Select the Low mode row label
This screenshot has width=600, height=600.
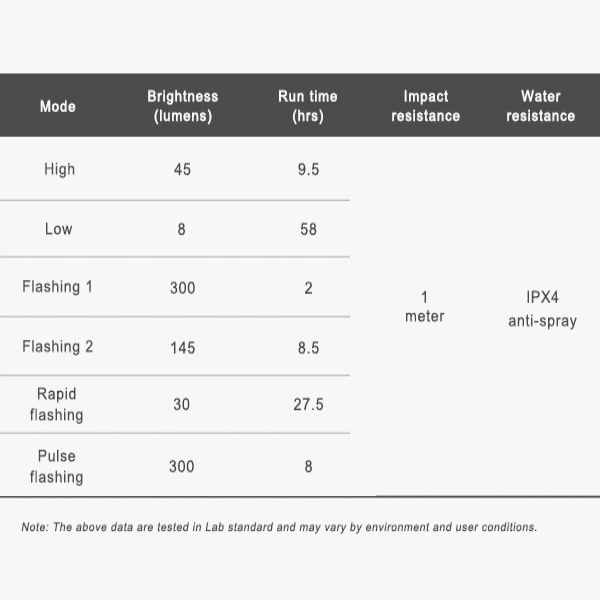tap(59, 229)
